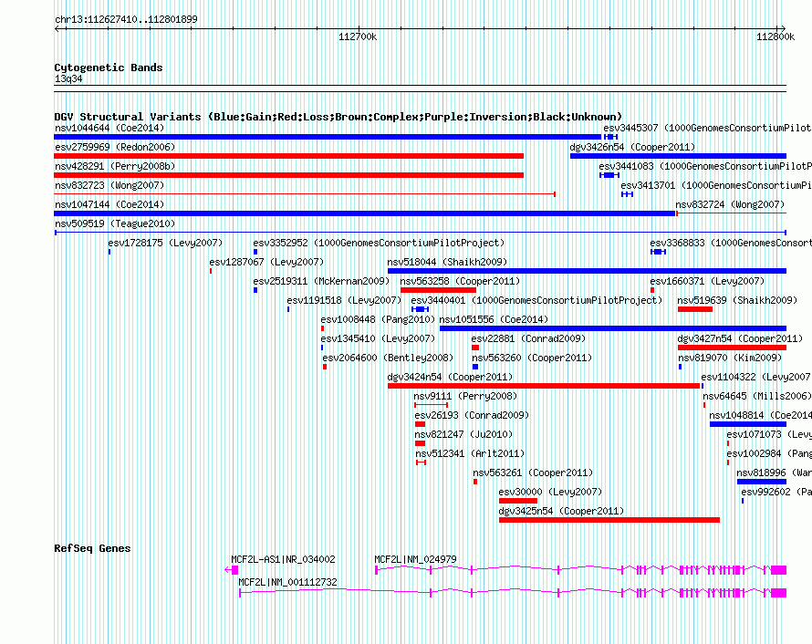
Task: Click variant label nsv563260 (Cooper2011)
Action: (532, 358)
